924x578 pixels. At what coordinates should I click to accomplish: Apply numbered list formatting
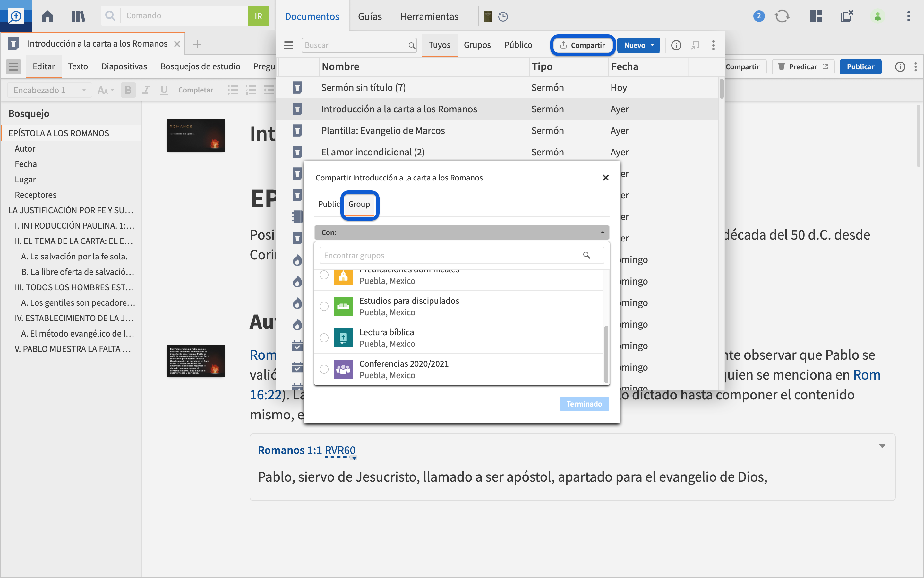(251, 90)
